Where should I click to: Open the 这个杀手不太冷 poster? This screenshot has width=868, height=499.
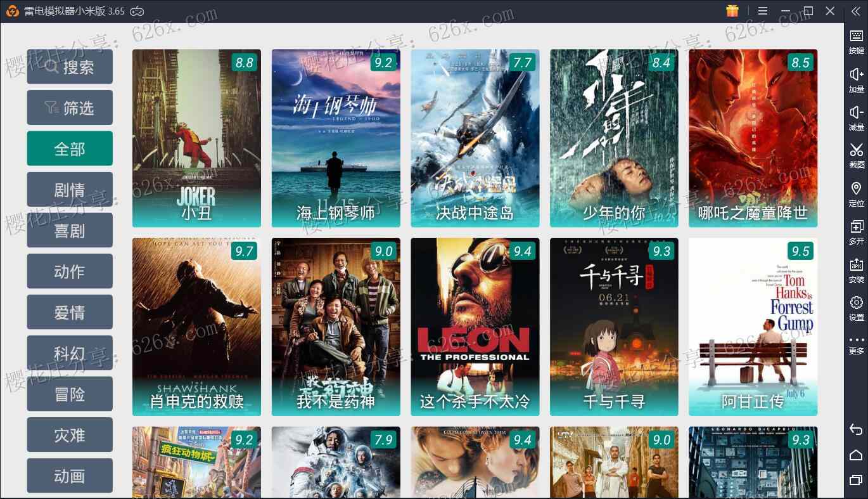(475, 327)
